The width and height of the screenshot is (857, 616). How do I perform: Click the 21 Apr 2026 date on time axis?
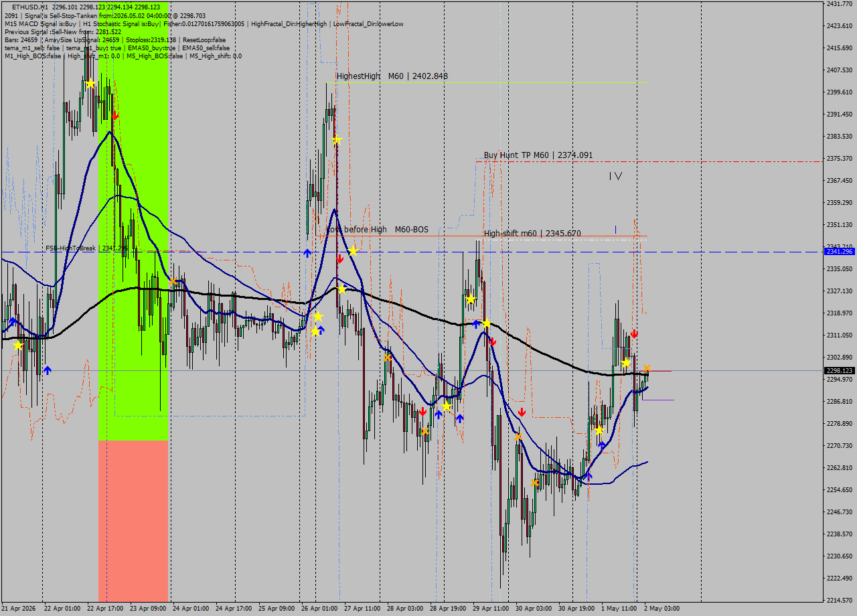(19, 609)
